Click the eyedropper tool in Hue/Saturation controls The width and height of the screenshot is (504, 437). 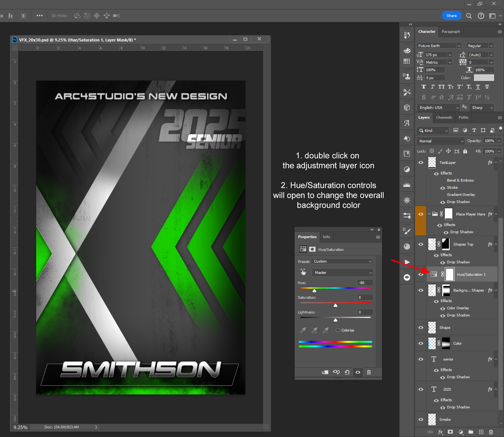[x=303, y=330]
